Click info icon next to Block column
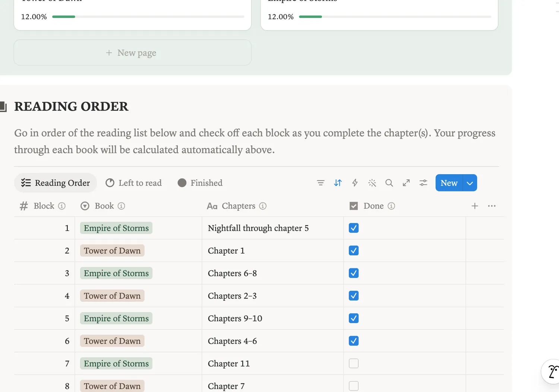The width and height of the screenshot is (559, 392). pyautogui.click(x=62, y=206)
